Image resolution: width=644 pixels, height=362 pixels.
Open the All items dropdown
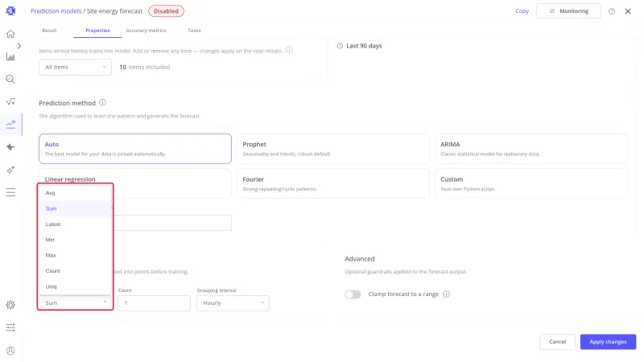pos(75,68)
